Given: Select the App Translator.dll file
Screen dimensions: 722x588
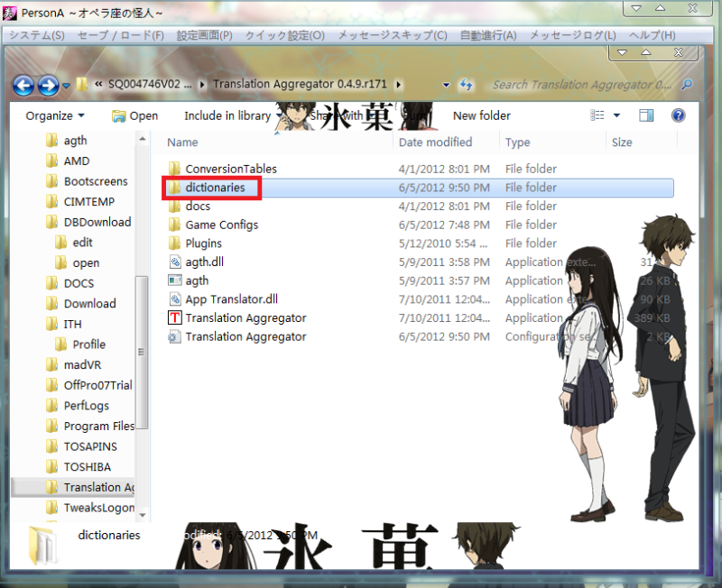Looking at the screenshot, I should [231, 299].
